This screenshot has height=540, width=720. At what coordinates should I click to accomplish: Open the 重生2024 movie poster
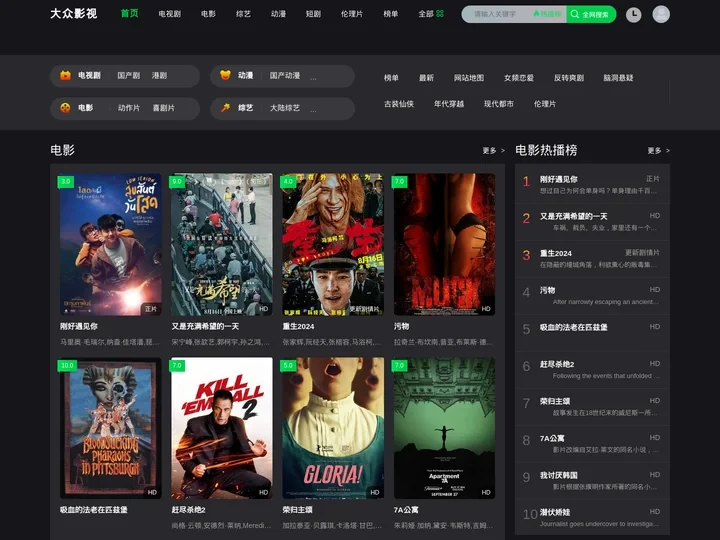[333, 244]
